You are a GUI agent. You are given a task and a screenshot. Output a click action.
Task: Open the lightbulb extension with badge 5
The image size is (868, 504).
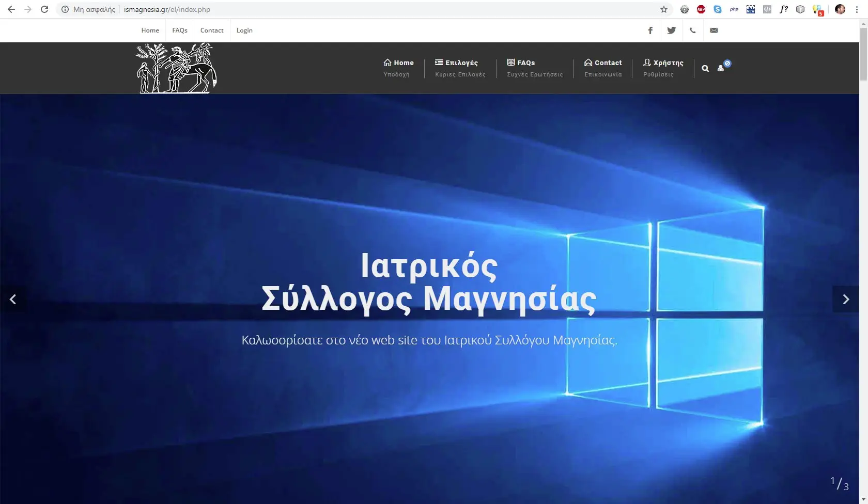818,10
